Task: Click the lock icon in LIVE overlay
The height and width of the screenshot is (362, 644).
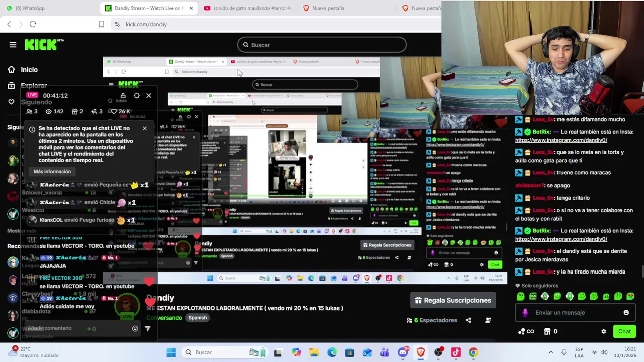Action: (123, 95)
